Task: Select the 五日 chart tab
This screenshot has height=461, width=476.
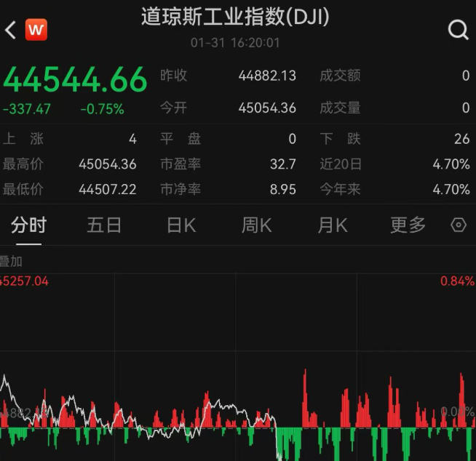Action: pos(104,225)
